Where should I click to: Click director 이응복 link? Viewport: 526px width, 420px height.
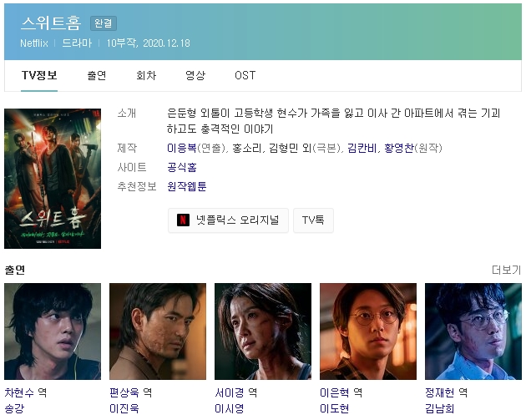pyautogui.click(x=181, y=148)
